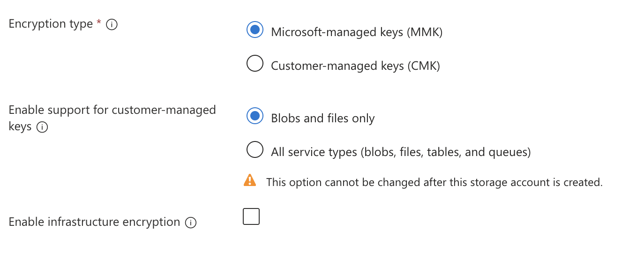Click the 'Enable support for customer-managed' label line
The image size is (644, 253).
[112, 110]
